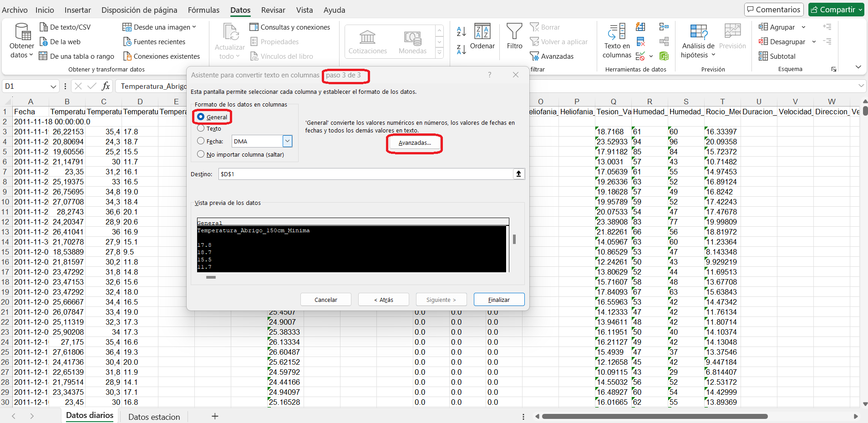The image size is (868, 423).
Task: Open the Fecha DMA format dropdown
Action: click(287, 141)
